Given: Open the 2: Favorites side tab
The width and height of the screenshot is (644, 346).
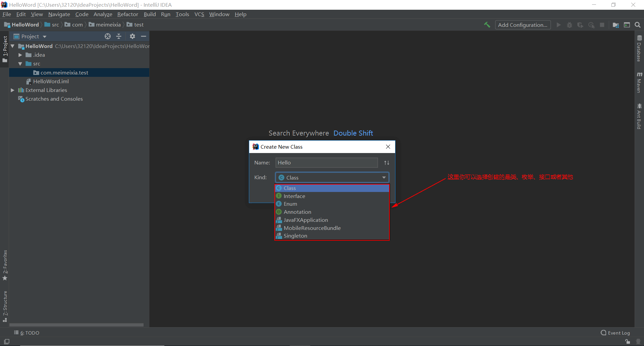Looking at the screenshot, I should [x=5, y=265].
